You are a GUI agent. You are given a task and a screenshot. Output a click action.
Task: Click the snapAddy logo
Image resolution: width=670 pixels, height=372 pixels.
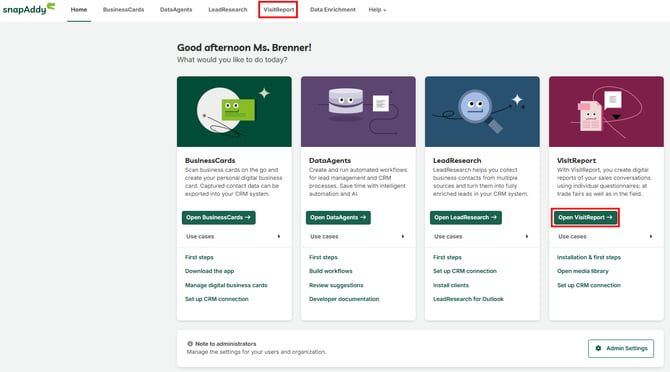click(29, 9)
